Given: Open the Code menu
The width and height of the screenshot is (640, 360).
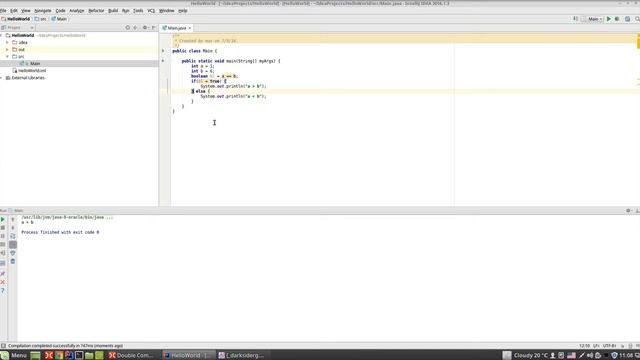Looking at the screenshot, I should pos(60,11).
